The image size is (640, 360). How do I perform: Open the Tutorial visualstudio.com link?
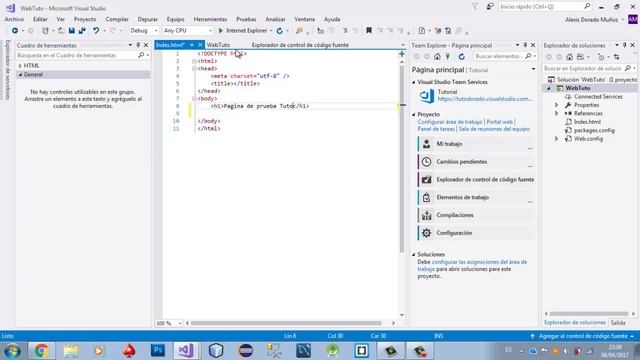click(x=485, y=99)
